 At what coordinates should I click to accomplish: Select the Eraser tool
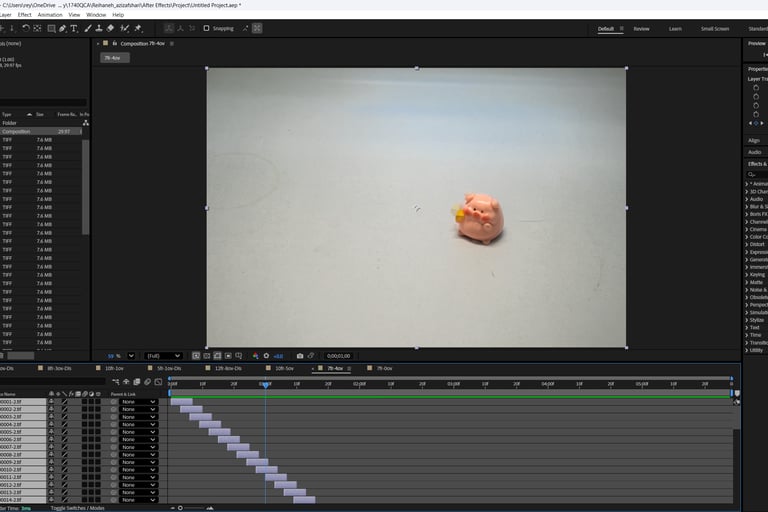(110, 28)
